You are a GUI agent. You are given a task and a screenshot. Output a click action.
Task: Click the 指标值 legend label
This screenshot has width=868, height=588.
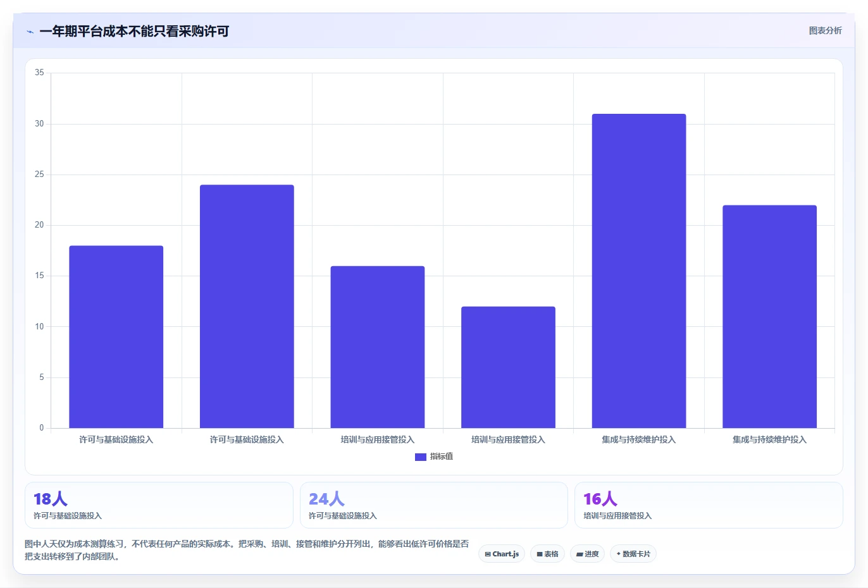tap(442, 456)
